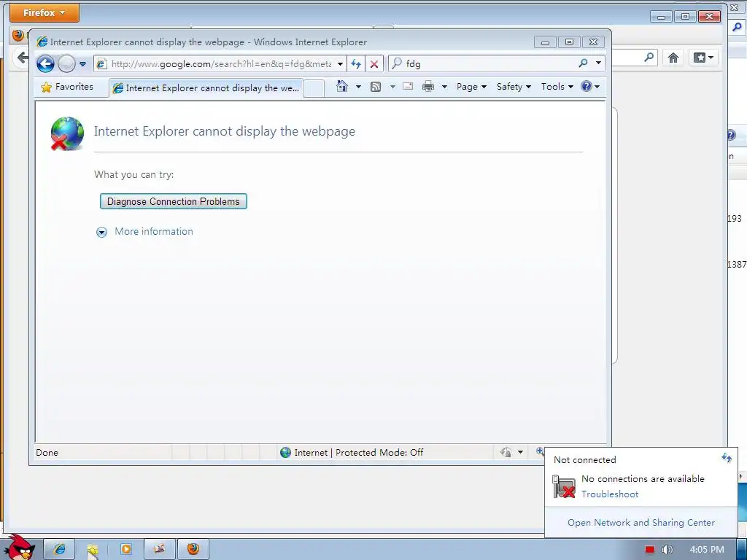747x560 pixels.
Task: Expand the Feeds dropdown arrow
Action: [392, 87]
